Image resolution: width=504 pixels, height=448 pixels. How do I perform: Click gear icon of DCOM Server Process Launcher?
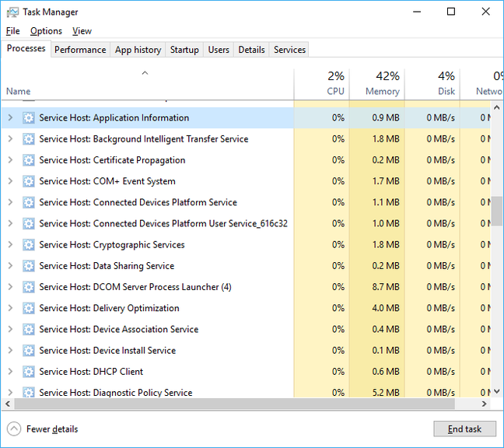[x=29, y=287]
